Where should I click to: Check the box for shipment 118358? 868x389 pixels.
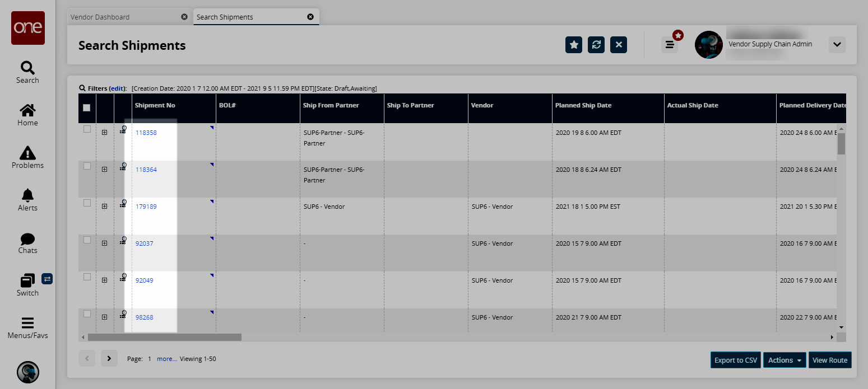pyautogui.click(x=87, y=129)
